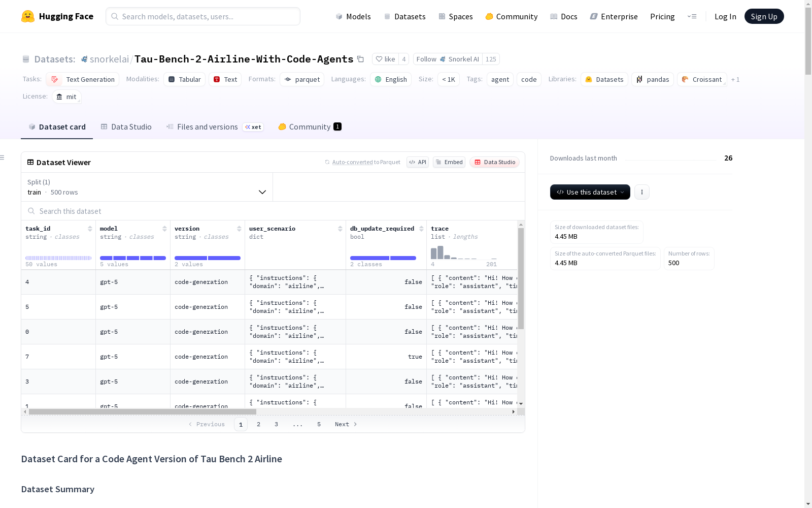This screenshot has width=812, height=508.
Task: Go to page 3 of results
Action: [x=277, y=424]
